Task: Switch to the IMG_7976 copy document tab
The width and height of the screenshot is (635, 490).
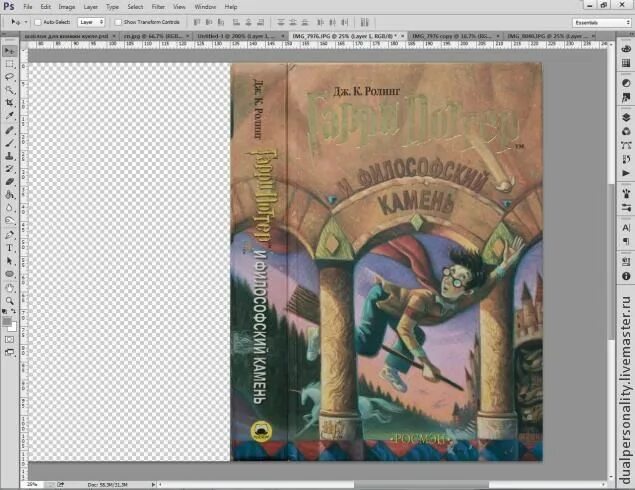Action: click(x=454, y=36)
